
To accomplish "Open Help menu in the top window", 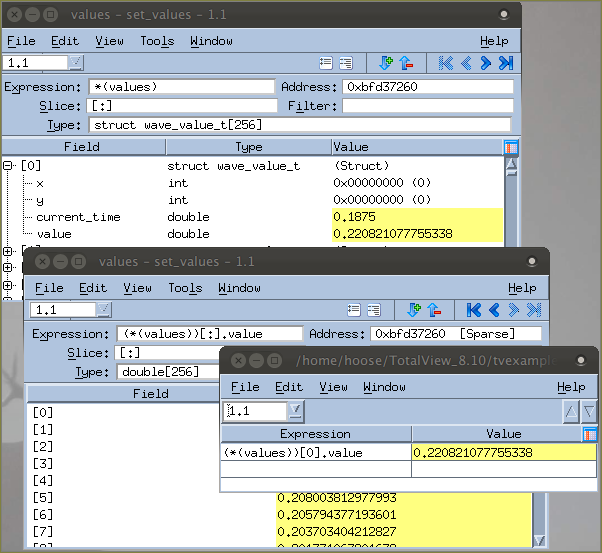I will tap(493, 41).
